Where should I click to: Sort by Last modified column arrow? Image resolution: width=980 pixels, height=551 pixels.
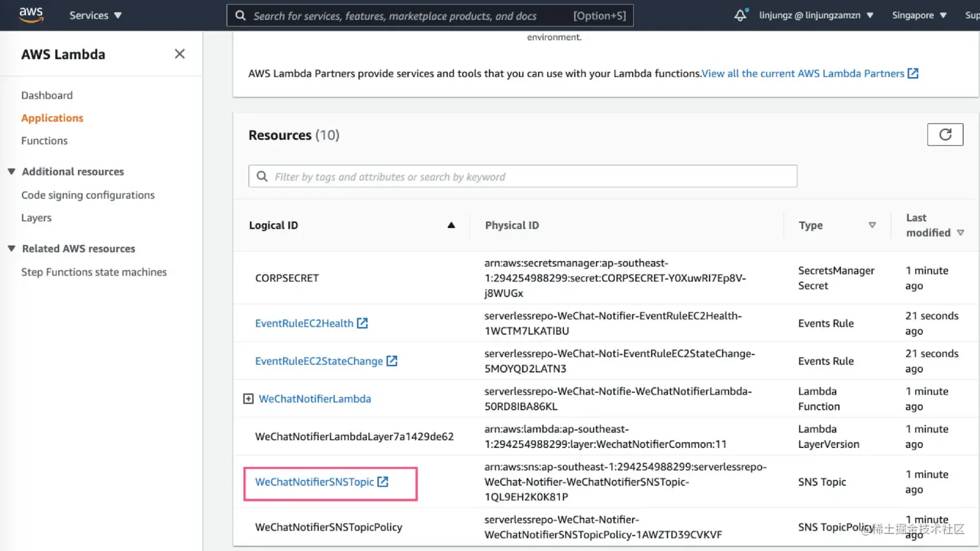pos(961,233)
